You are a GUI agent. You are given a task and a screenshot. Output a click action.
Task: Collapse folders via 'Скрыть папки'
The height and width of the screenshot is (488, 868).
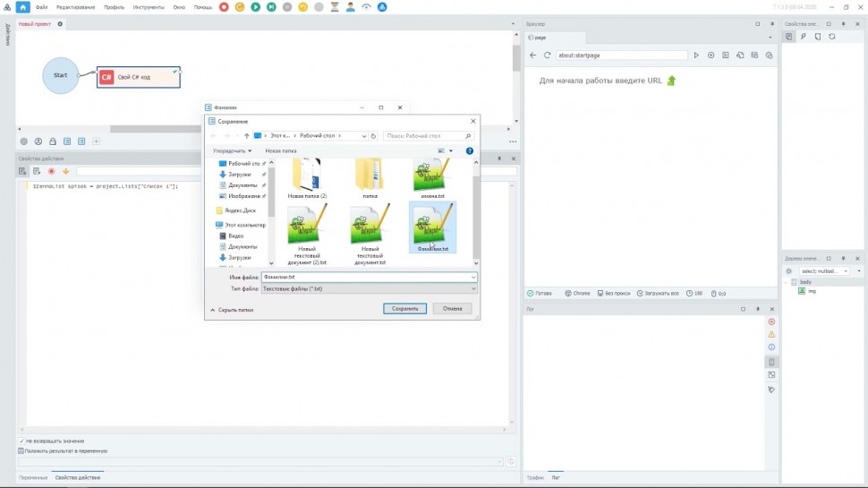[232, 310]
